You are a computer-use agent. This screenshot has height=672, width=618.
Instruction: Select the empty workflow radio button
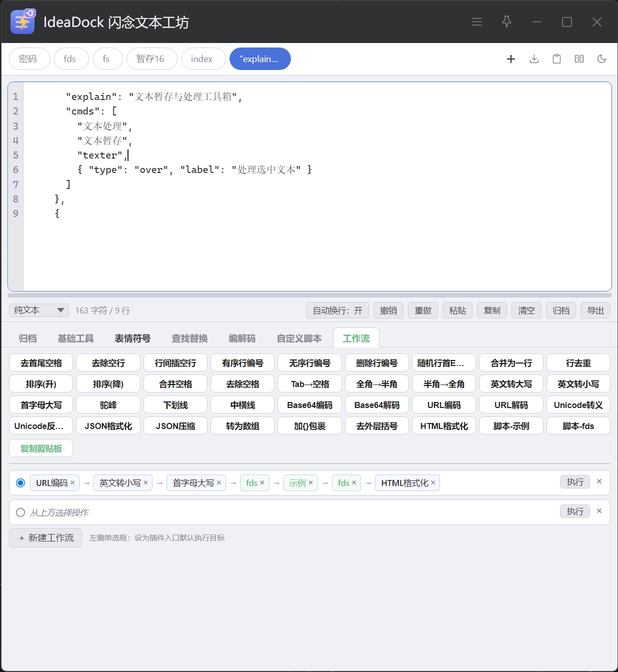pyautogui.click(x=20, y=512)
